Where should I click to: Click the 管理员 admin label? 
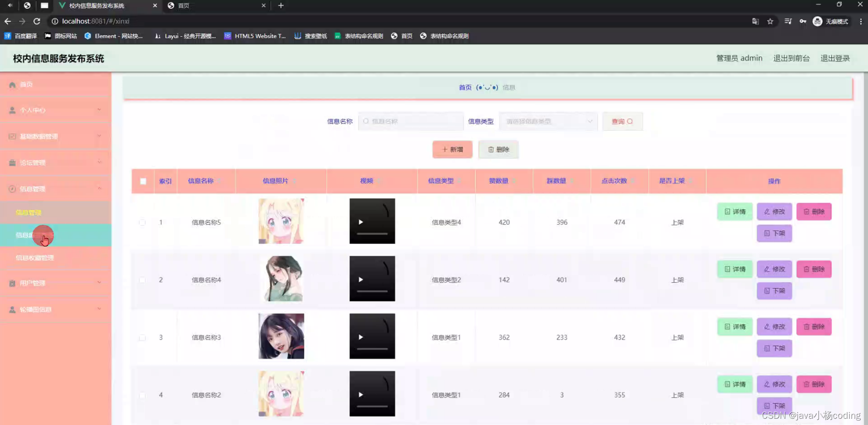739,58
